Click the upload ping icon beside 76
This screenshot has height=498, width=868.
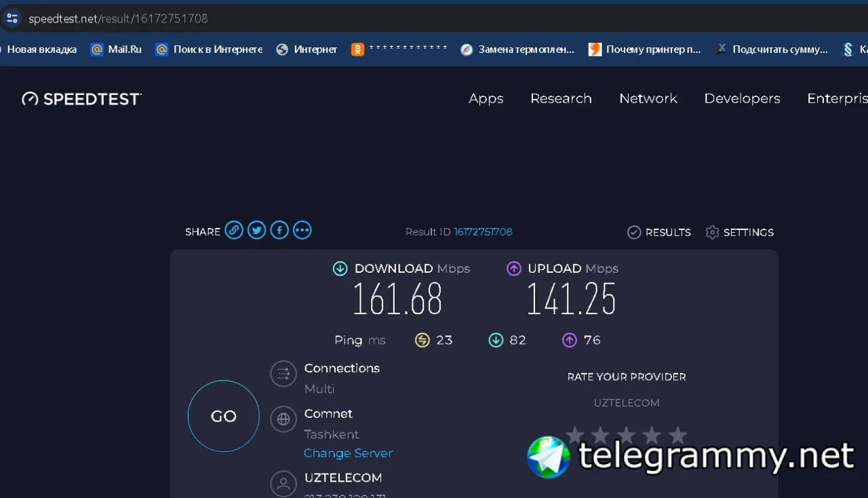tap(570, 340)
